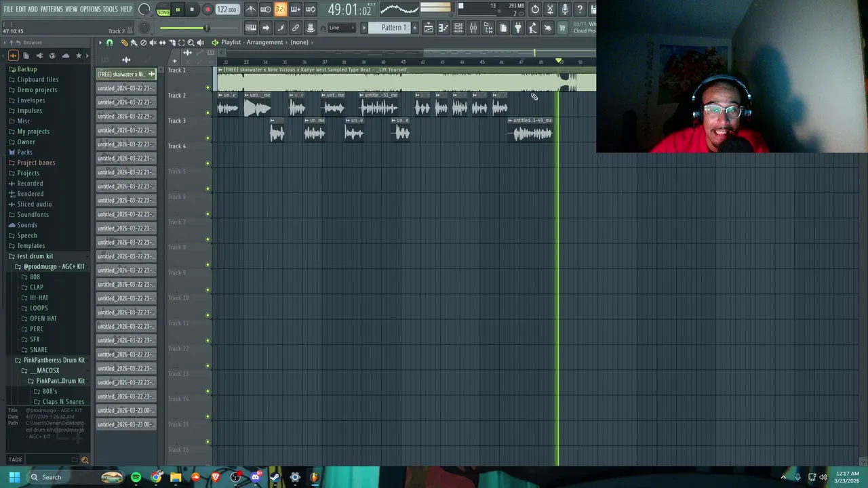Screen dimensions: 868x488
Task: Open Discord from the taskbar
Action: pos(256,477)
